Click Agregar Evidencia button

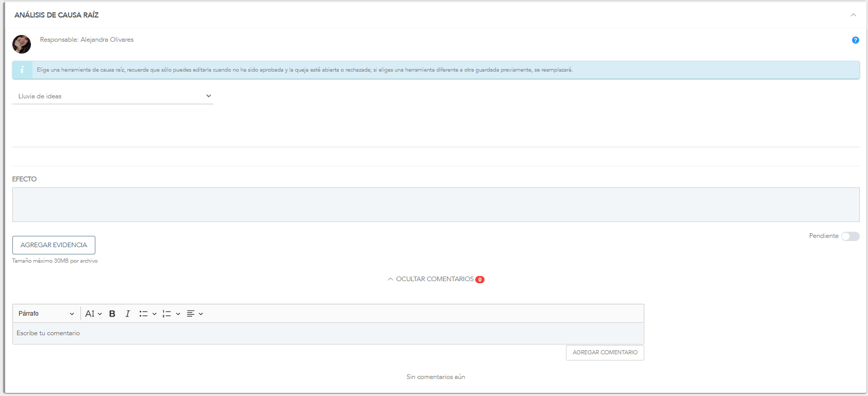click(54, 245)
